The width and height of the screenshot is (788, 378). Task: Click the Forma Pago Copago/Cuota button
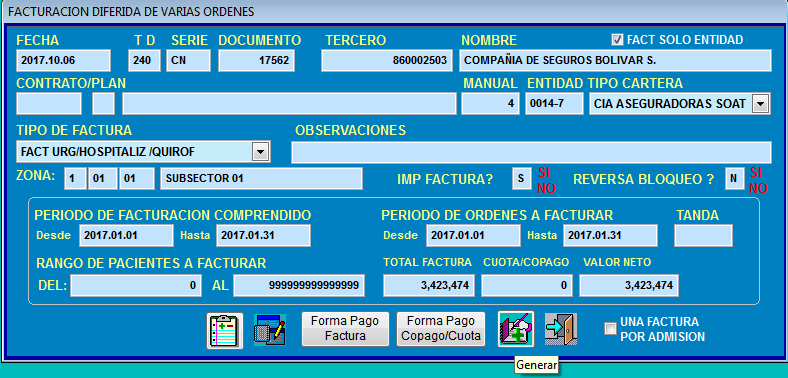pyautogui.click(x=441, y=329)
